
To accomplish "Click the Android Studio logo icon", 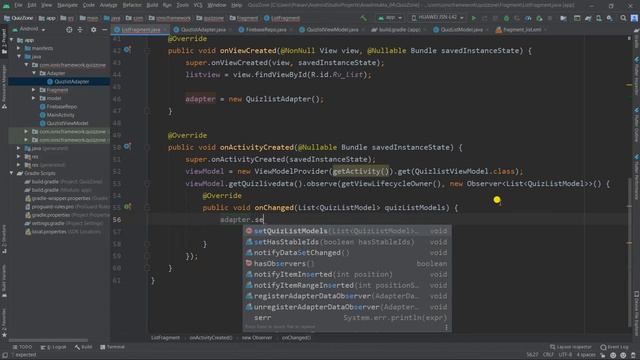I will coord(6,5).
